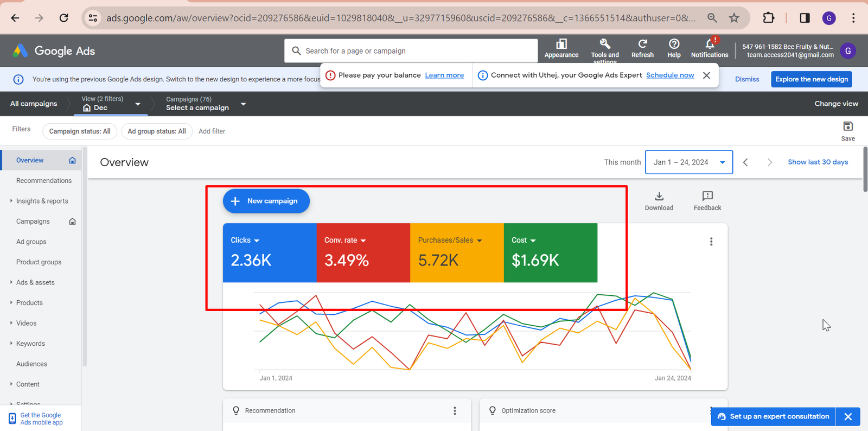Click Add filter field

point(212,131)
